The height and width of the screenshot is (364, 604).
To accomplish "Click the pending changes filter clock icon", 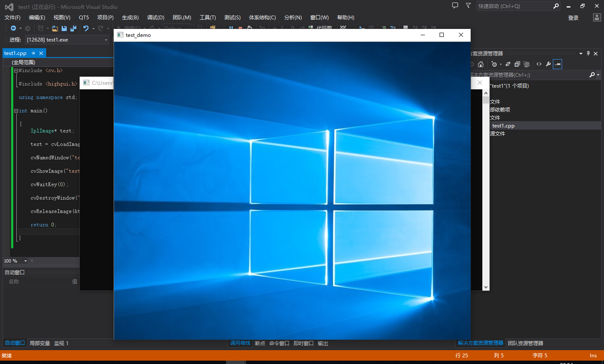I will [494, 64].
